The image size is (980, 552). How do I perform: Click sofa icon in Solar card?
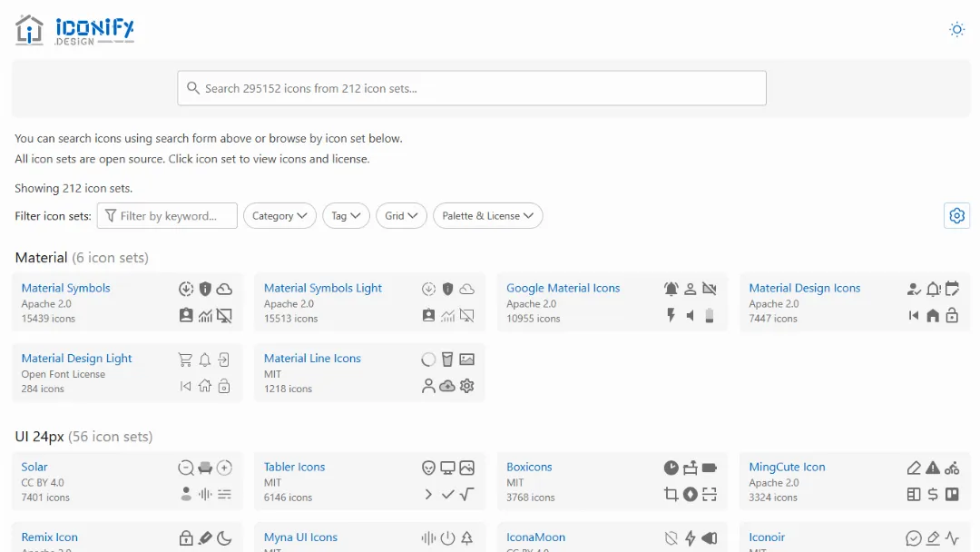coord(205,468)
